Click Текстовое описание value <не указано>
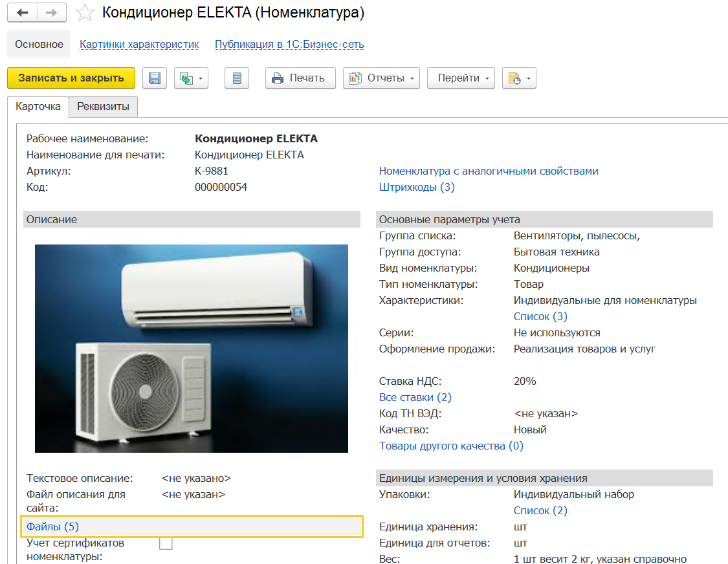Image resolution: width=728 pixels, height=564 pixels. click(x=196, y=478)
